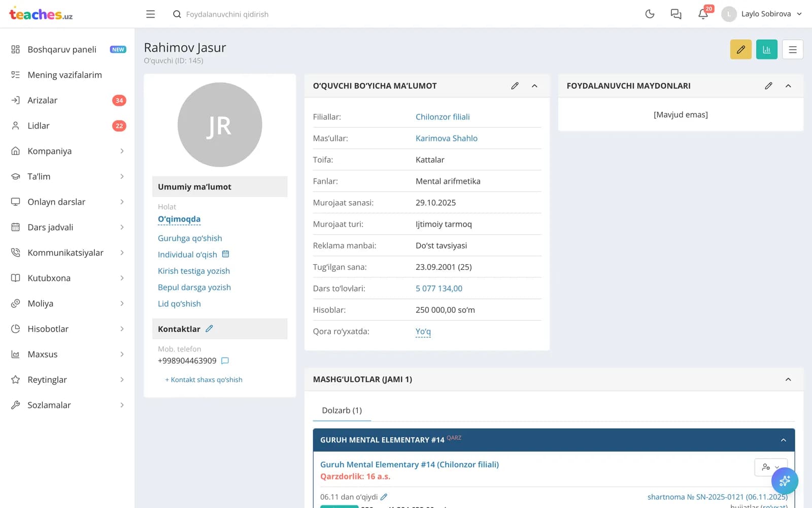Click Kirish testiga yozish link
The width and height of the screenshot is (812, 508).
pyautogui.click(x=194, y=271)
